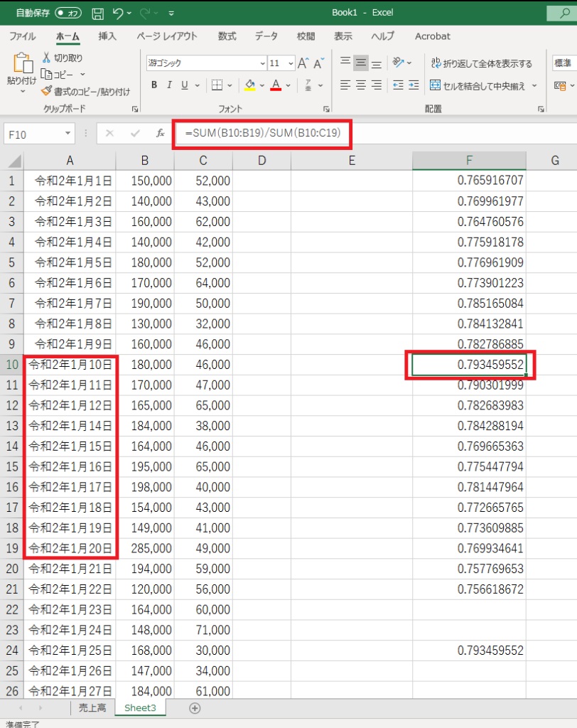Open the font name dropdown (游ゴシック)

pos(263,63)
